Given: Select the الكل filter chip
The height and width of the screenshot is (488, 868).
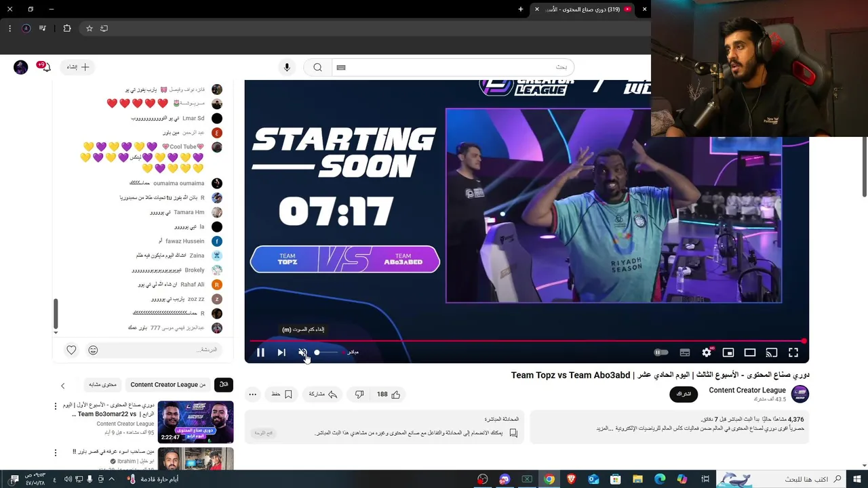Looking at the screenshot, I should tap(224, 385).
